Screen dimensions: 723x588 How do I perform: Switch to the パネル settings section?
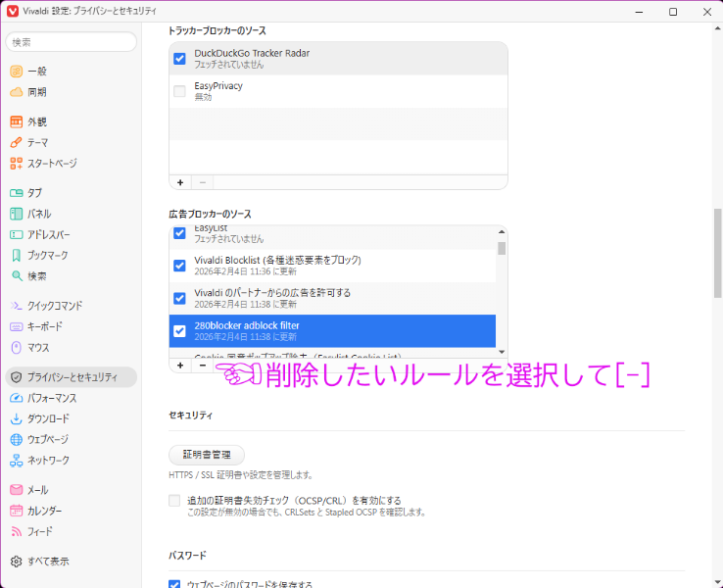(x=39, y=214)
